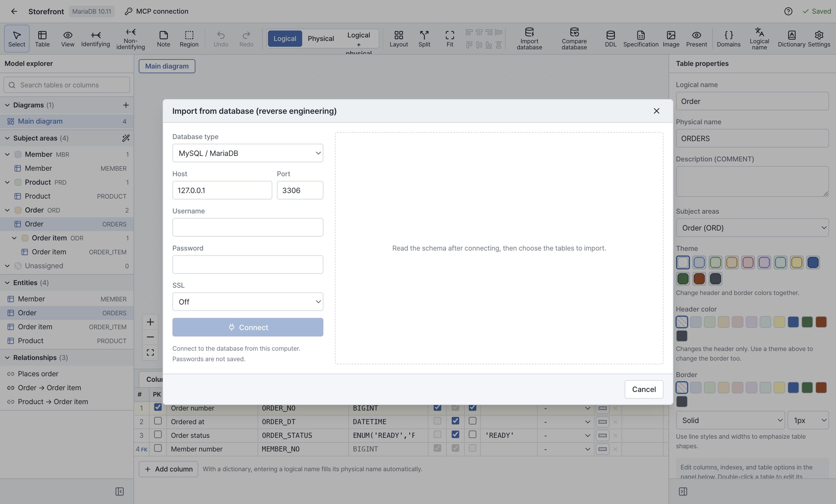The image size is (836, 504).
Task: Fit diagram to screen with Fit
Action: 450,39
